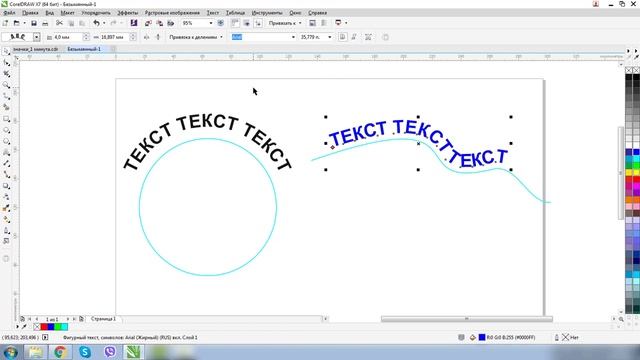Open the Текст menu
Screen dimensions: 640x360
pyautogui.click(x=213, y=13)
